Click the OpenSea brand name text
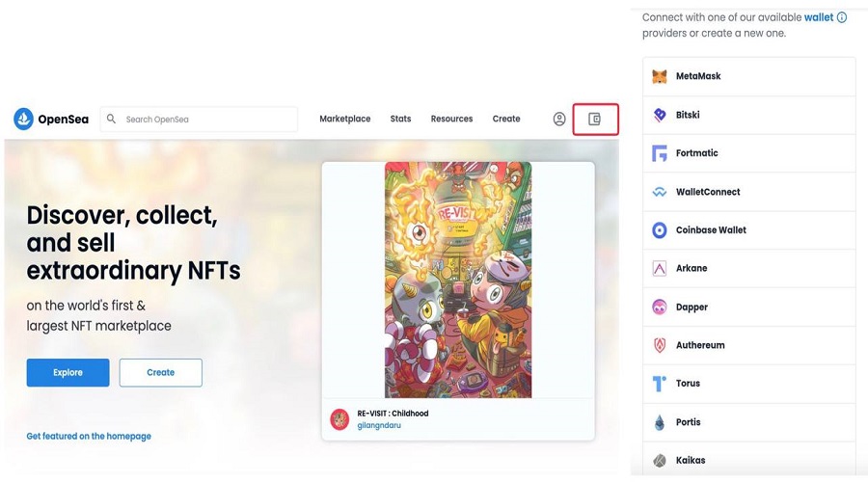This screenshot has width=868, height=482. [63, 120]
